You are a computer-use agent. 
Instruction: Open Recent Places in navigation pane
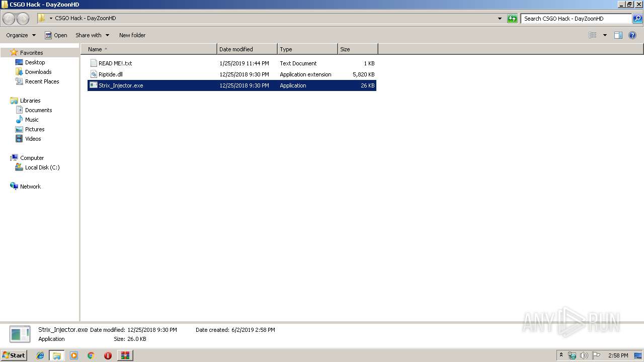tap(42, 81)
